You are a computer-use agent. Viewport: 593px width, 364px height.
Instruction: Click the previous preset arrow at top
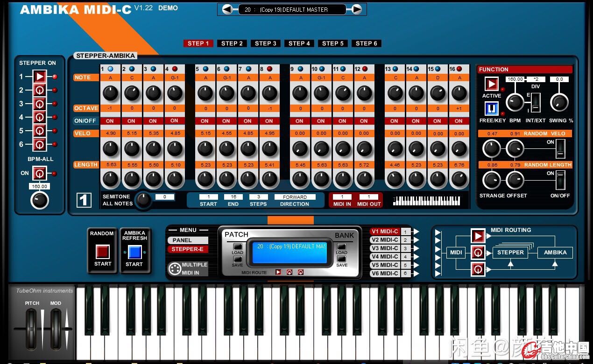[227, 9]
